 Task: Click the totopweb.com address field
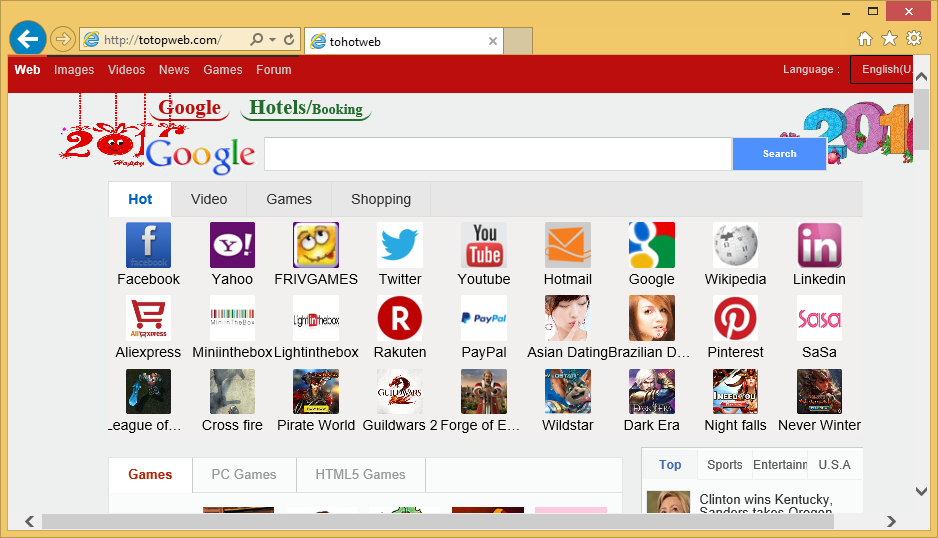pyautogui.click(x=162, y=39)
